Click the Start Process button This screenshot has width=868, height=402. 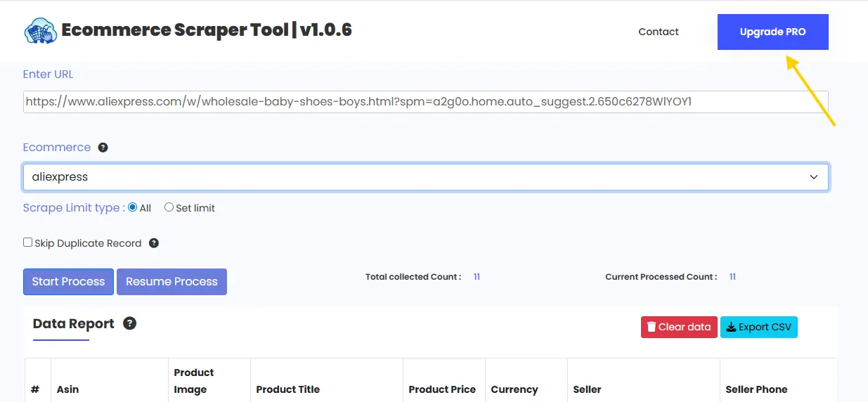pyautogui.click(x=68, y=281)
